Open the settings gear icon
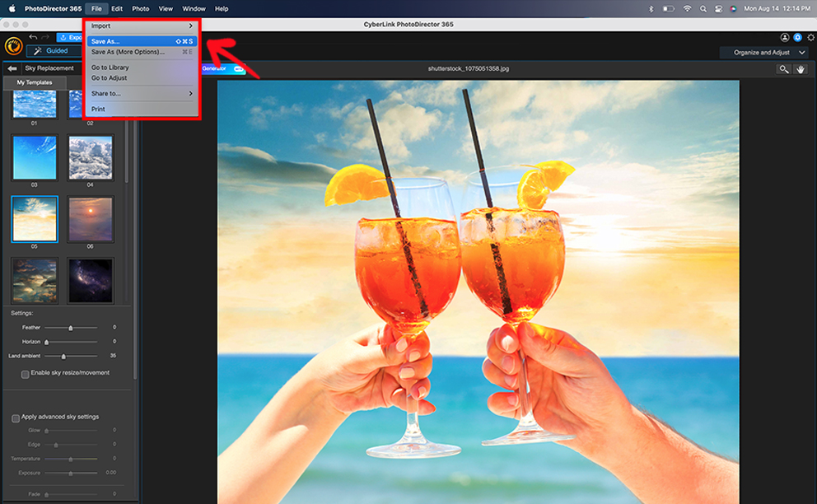 pyautogui.click(x=810, y=37)
